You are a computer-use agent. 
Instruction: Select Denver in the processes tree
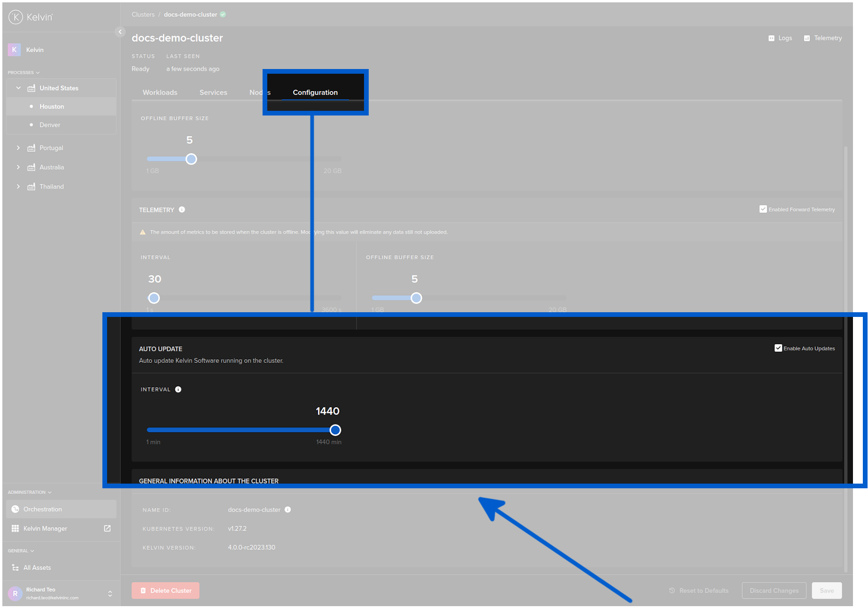point(50,125)
